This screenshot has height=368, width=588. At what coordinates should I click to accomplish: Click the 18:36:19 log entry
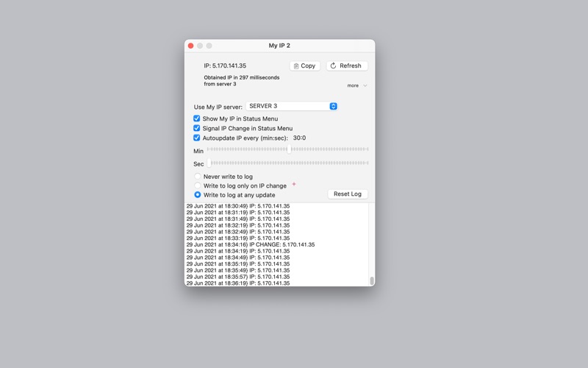pos(238,283)
